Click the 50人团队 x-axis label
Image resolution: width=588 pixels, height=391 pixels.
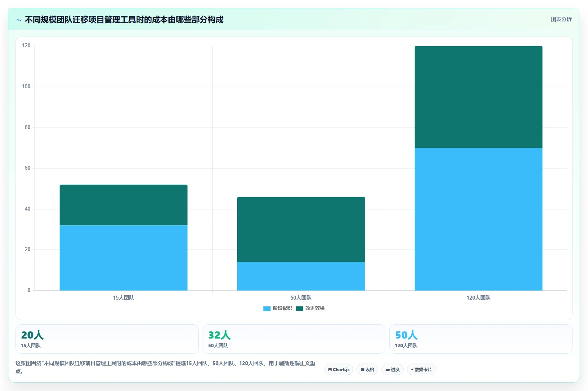(x=301, y=298)
